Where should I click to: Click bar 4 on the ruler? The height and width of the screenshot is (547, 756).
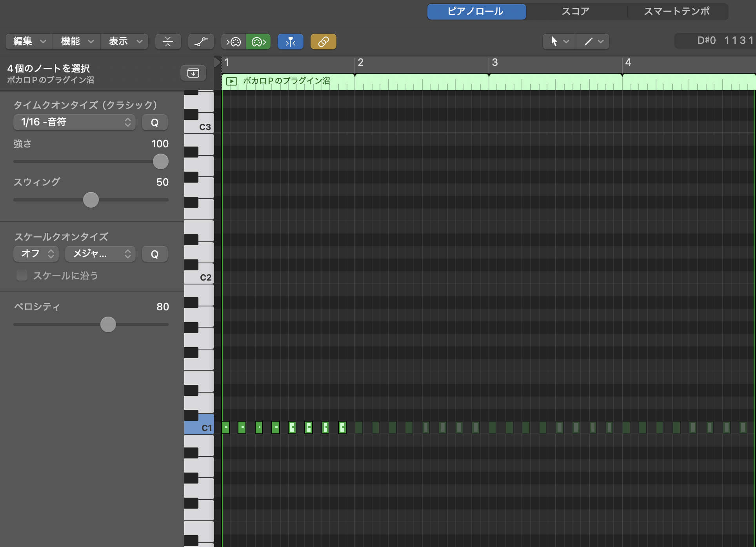[628, 62]
